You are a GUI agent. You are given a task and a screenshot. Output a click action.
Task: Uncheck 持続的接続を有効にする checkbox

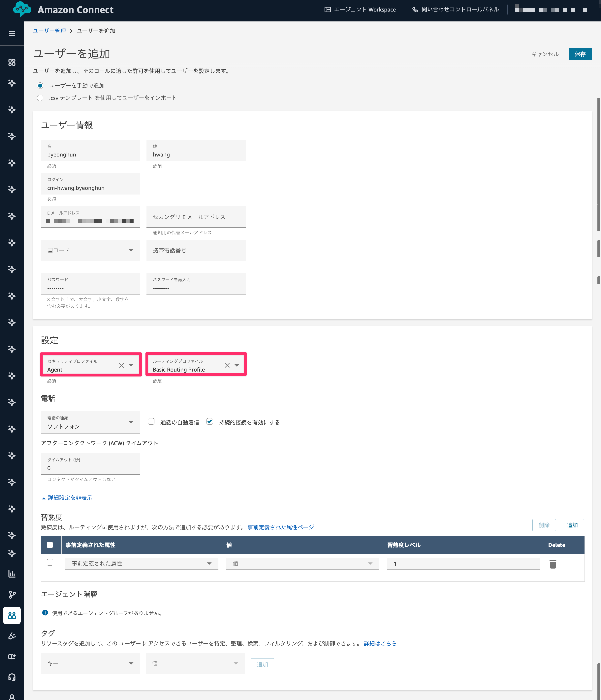pyautogui.click(x=209, y=422)
